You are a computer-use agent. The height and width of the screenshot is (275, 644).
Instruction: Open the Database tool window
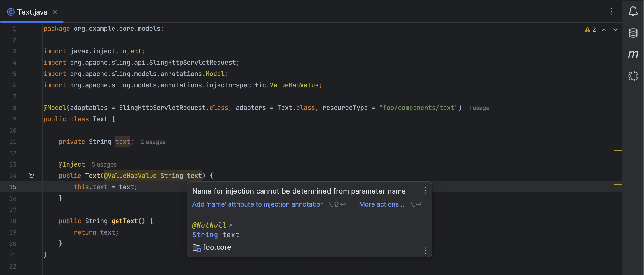[x=633, y=33]
